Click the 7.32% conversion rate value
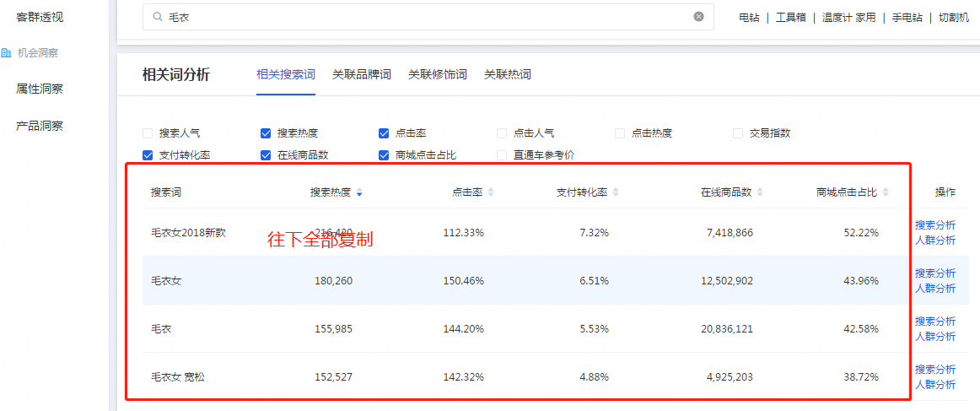980x411 pixels. (594, 233)
